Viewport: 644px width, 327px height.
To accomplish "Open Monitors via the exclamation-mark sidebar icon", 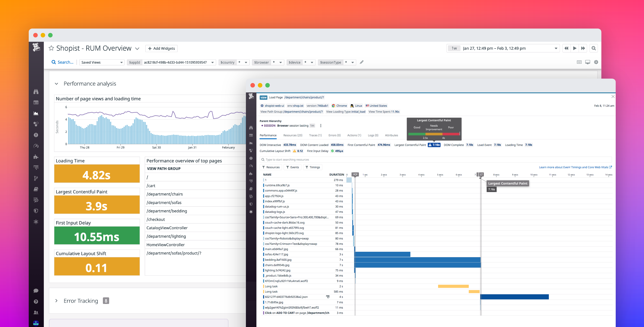I will [36, 135].
